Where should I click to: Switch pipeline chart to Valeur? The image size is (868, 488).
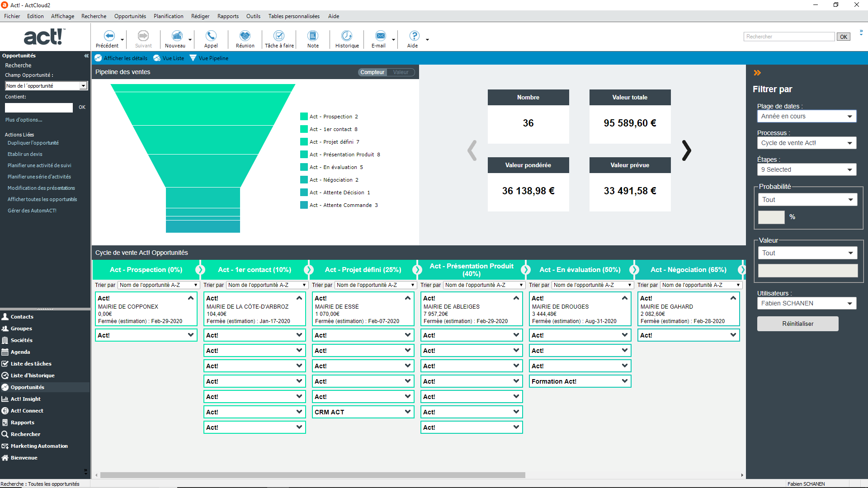pos(401,72)
